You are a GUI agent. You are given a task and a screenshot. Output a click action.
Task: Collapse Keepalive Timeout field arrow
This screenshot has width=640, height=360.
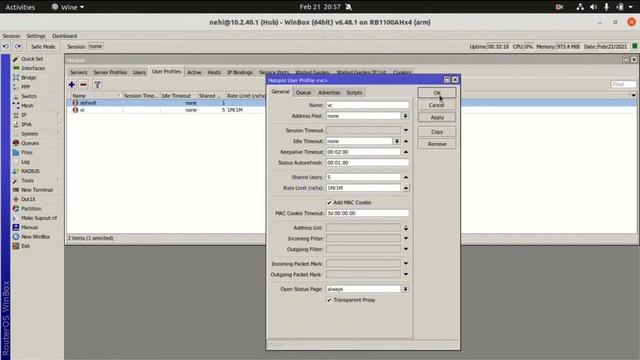pos(406,152)
